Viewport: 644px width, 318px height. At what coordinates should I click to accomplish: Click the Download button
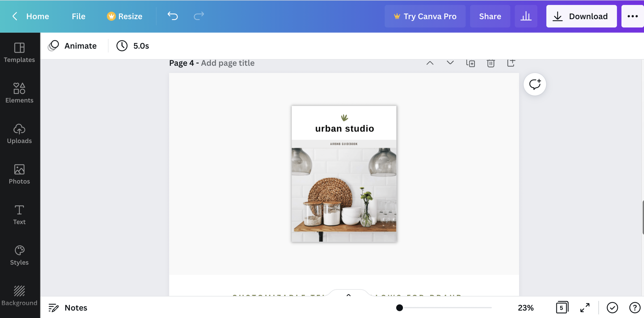coord(581,16)
